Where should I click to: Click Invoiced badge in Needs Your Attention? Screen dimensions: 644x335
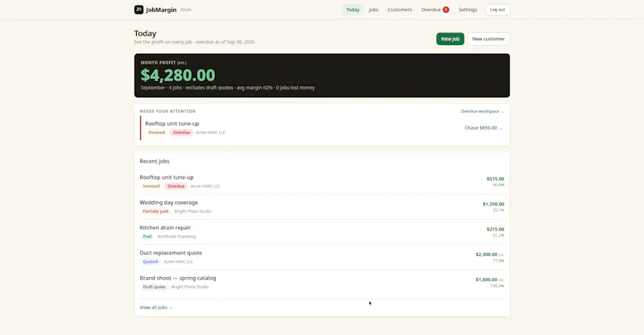pos(156,132)
